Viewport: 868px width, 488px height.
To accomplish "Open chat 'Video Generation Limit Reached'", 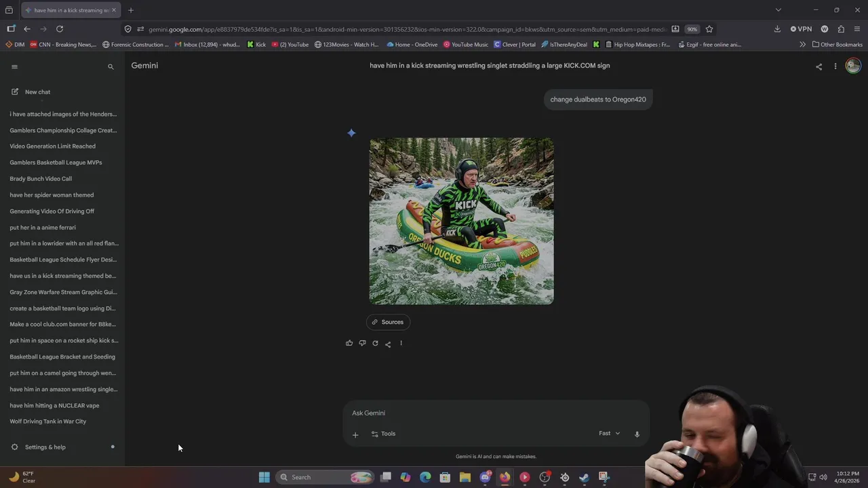I will (x=52, y=146).
